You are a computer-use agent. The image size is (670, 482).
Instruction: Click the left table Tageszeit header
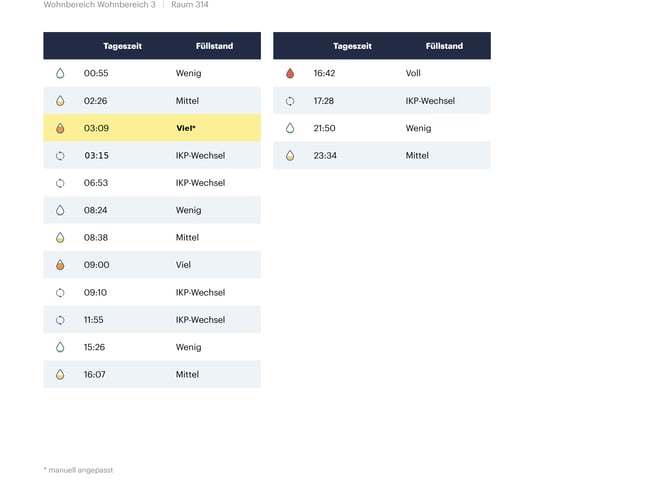point(123,46)
